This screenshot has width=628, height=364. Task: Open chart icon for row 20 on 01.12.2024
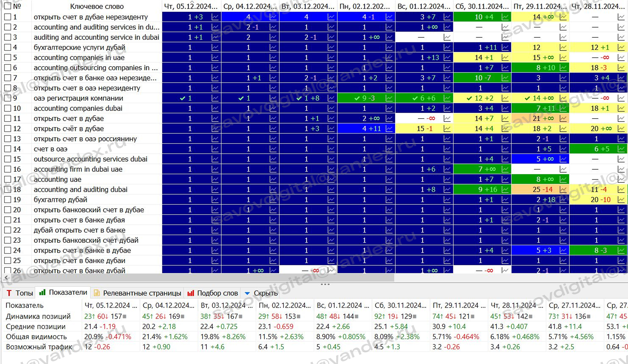(x=447, y=210)
